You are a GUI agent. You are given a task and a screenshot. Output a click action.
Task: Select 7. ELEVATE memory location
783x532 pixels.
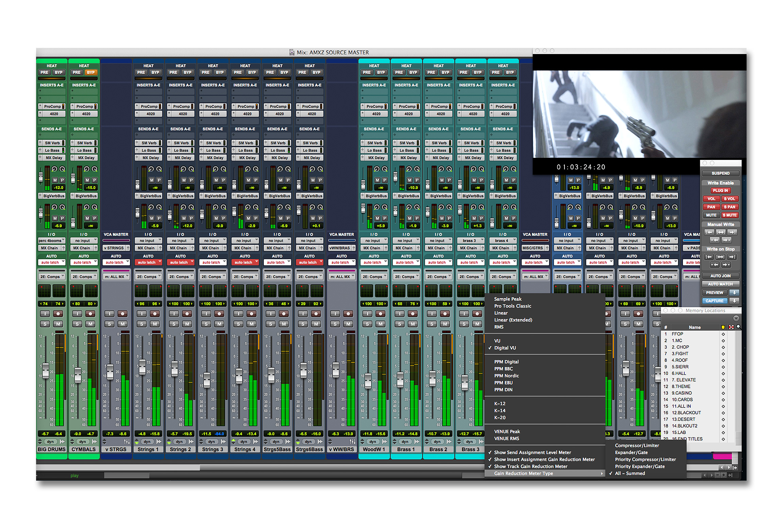point(684,380)
